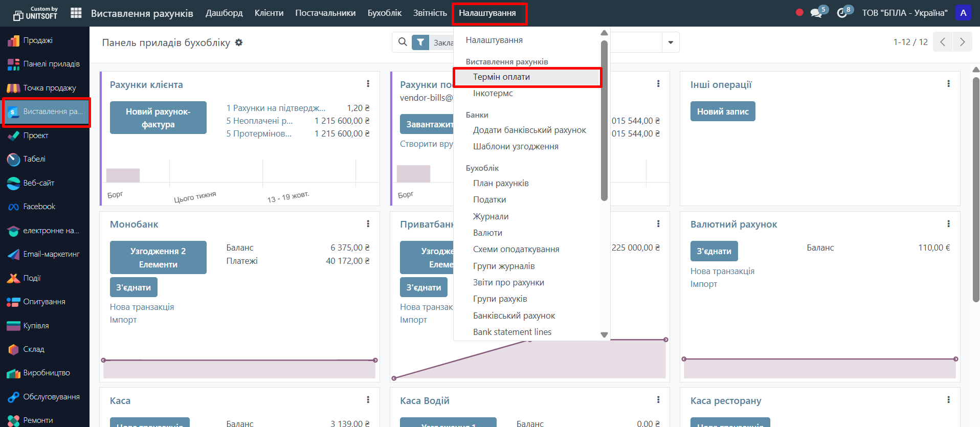Open the Рахунки клієнта card options menu
The width and height of the screenshot is (980, 427).
coord(368,84)
